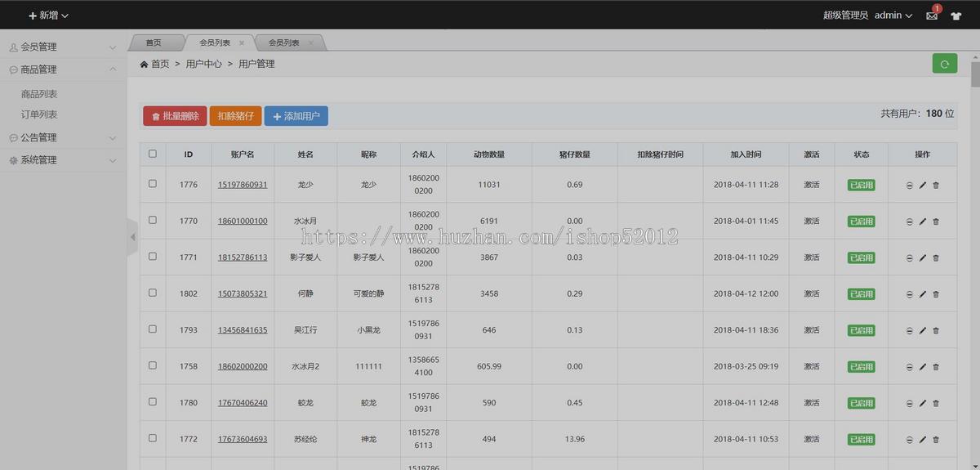The width and height of the screenshot is (980, 470).
Task: Open account link 18601000100
Action: pyautogui.click(x=243, y=221)
